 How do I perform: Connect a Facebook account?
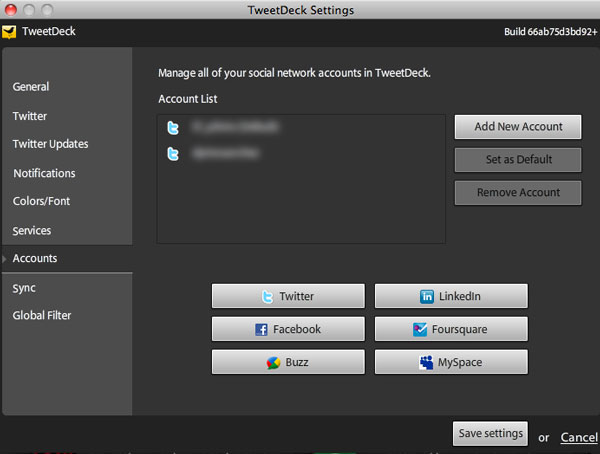coord(287,329)
